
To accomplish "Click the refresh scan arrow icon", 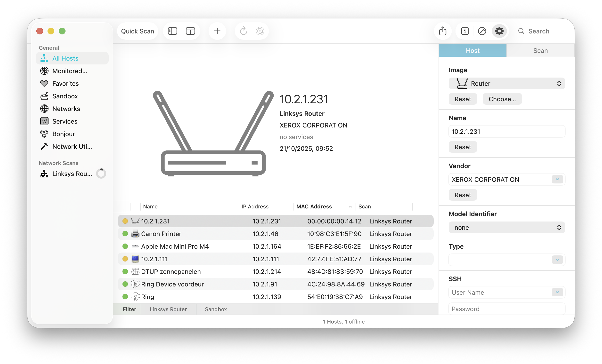I will coord(243,31).
